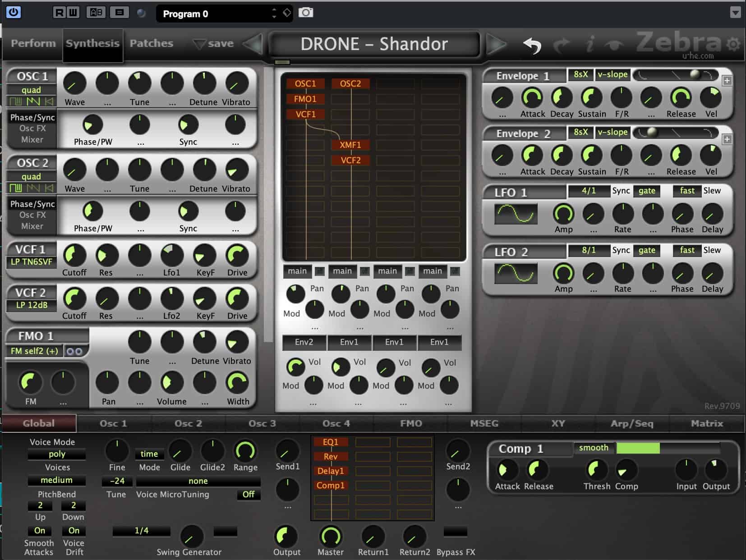The width and height of the screenshot is (746, 560).
Task: Open the Arp/Seq lower panel tab
Action: pyautogui.click(x=632, y=423)
